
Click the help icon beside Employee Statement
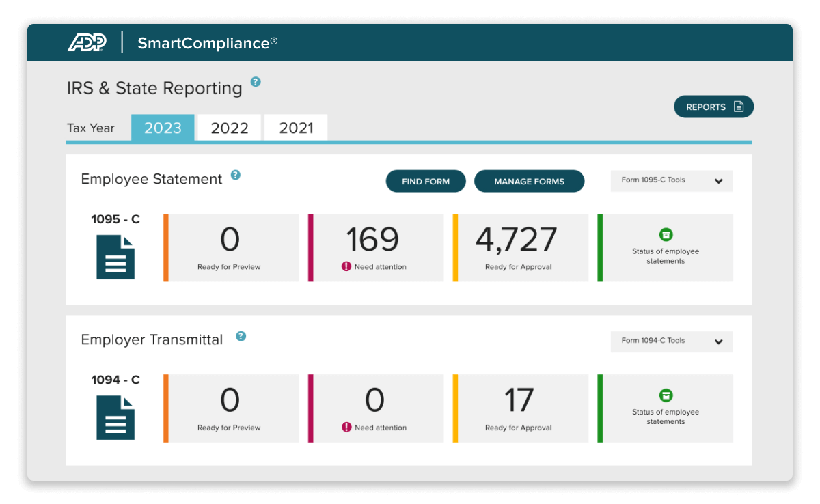pos(236,175)
